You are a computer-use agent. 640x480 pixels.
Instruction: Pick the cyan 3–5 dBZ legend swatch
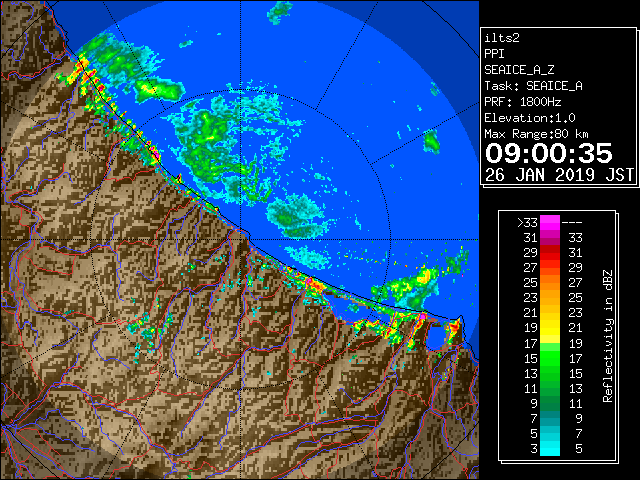coord(550,448)
